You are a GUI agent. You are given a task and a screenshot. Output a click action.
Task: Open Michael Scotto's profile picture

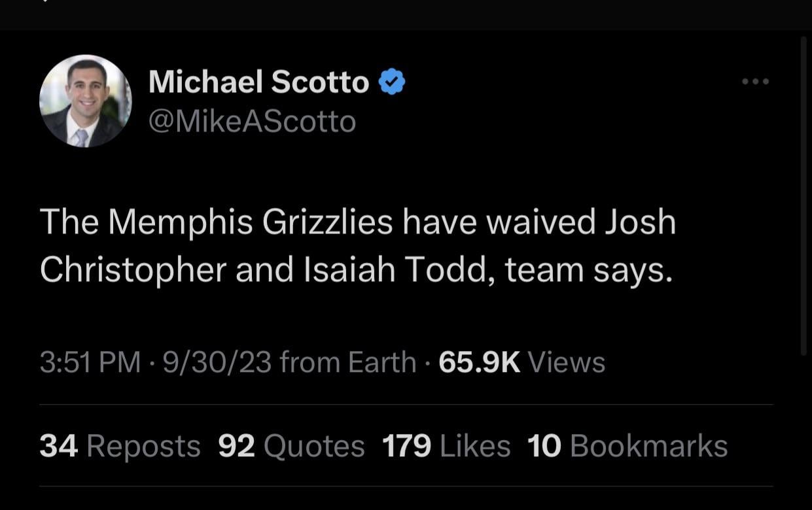click(x=86, y=101)
